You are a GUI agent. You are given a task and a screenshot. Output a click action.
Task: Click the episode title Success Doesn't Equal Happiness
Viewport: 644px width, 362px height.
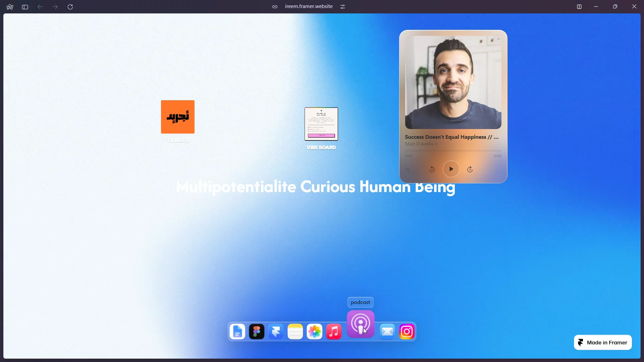(451, 137)
